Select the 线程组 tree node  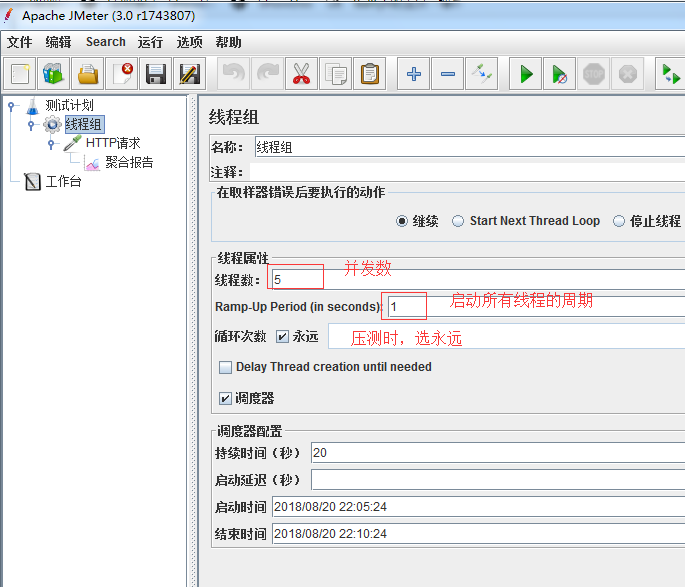[84, 124]
